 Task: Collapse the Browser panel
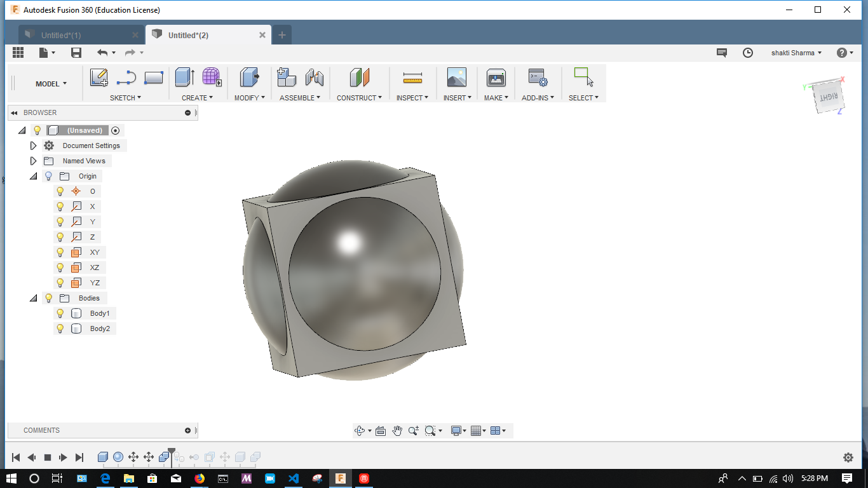point(14,113)
